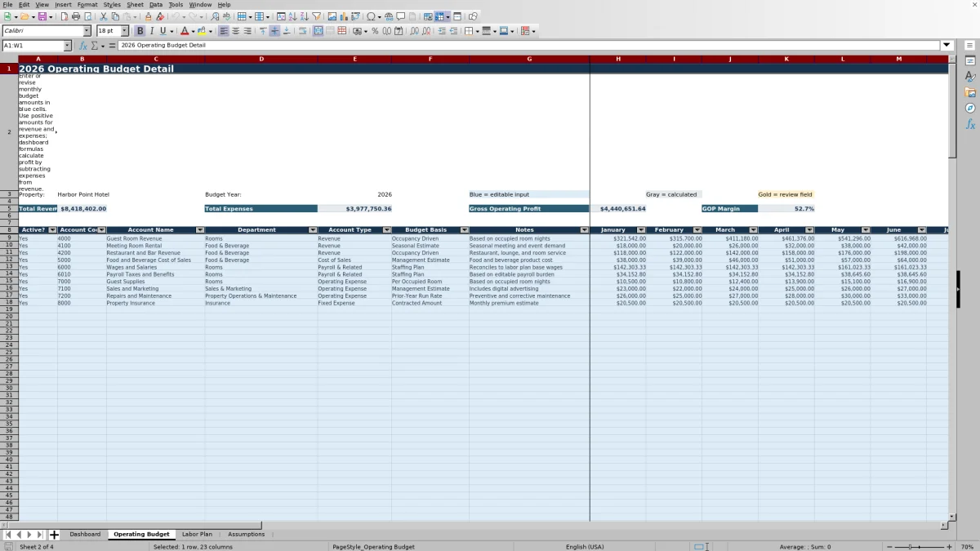Toggle Bold formatting button
980x551 pixels.
[140, 31]
